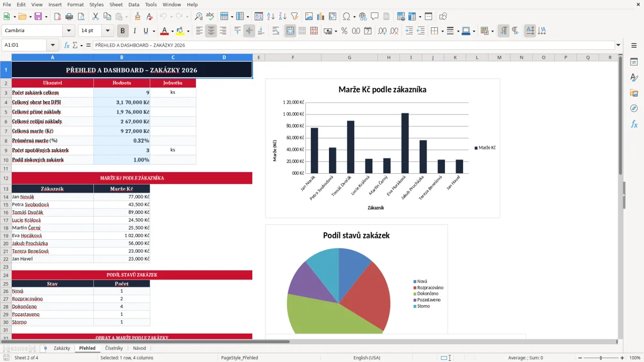Open the Function Wizard icon
This screenshot has width=644, height=362.
(67, 46)
